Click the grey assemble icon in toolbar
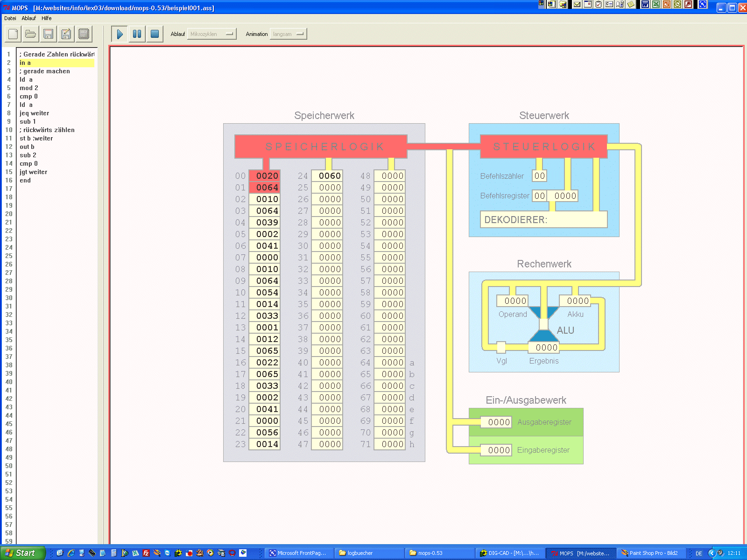747x560 pixels. pos(84,34)
